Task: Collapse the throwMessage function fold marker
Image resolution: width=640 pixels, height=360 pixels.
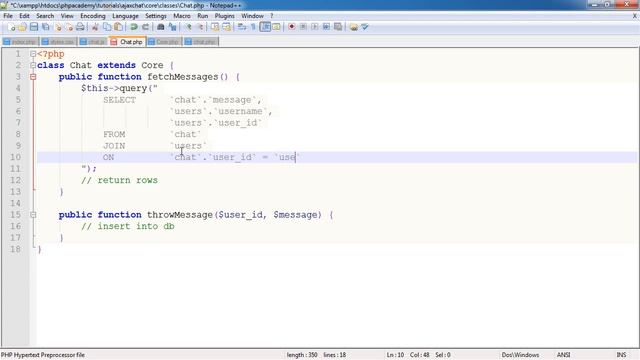Action: pyautogui.click(x=33, y=215)
